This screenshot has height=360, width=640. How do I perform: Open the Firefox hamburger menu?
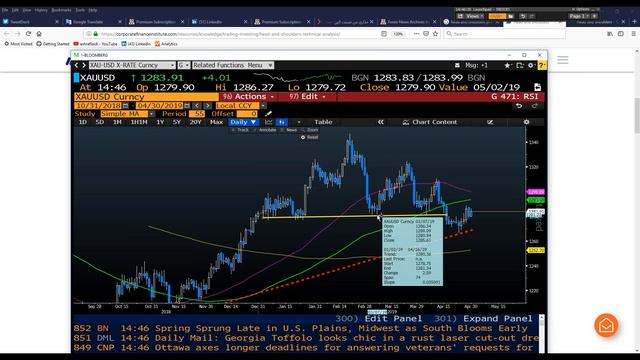pos(633,34)
